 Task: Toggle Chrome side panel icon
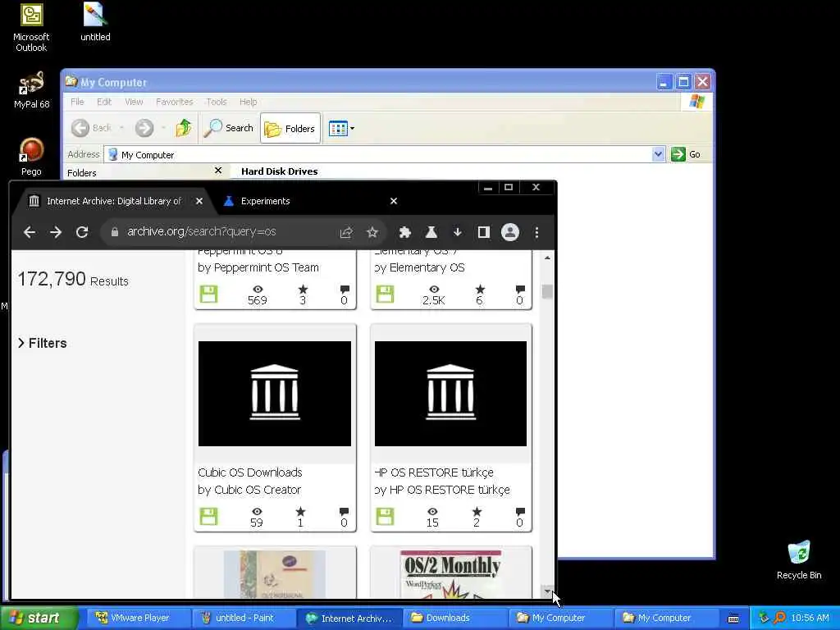click(484, 232)
